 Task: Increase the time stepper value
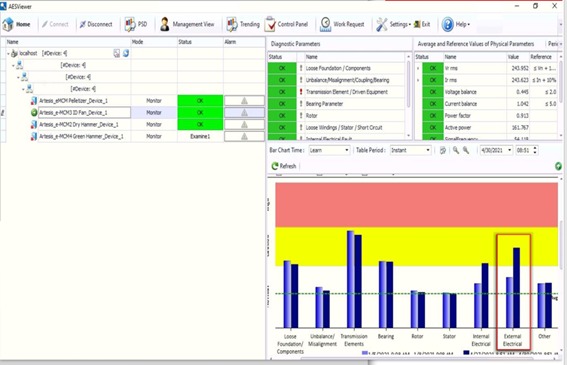click(535, 148)
